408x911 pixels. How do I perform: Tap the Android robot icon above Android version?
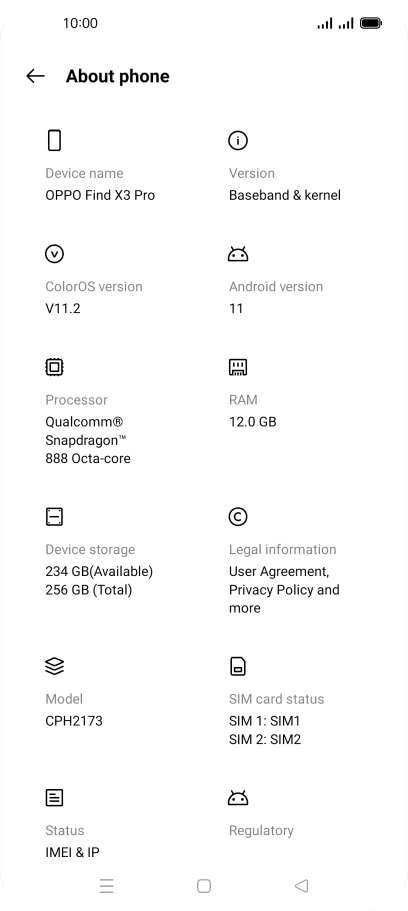(x=238, y=254)
